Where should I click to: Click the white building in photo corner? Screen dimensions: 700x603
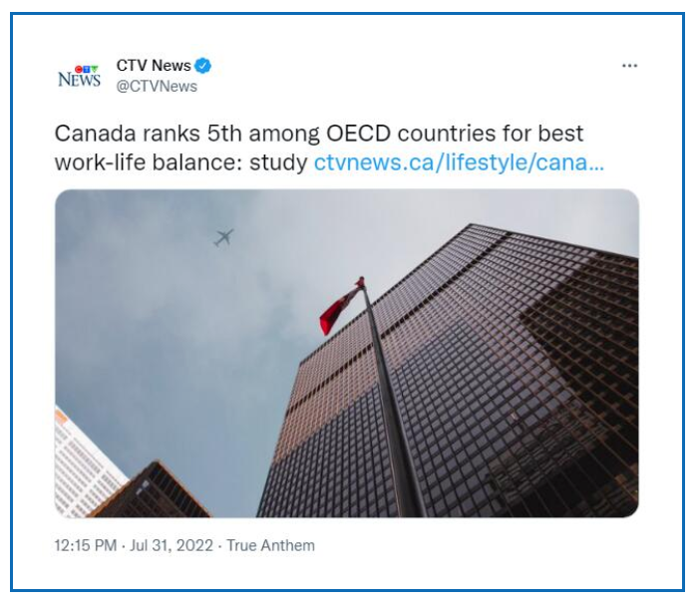[x=85, y=464]
